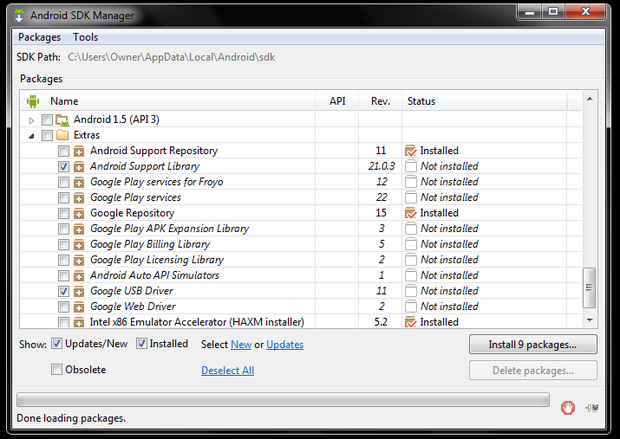
Task: Click the Android robot icon in the Name header
Action: [x=33, y=101]
